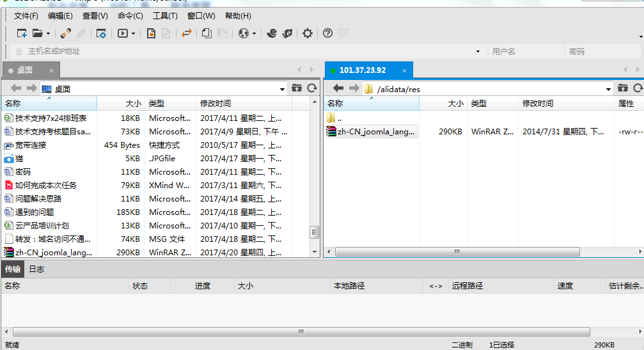Close the 101.37.23.92 tab
The height and width of the screenshot is (350, 644).
click(405, 70)
